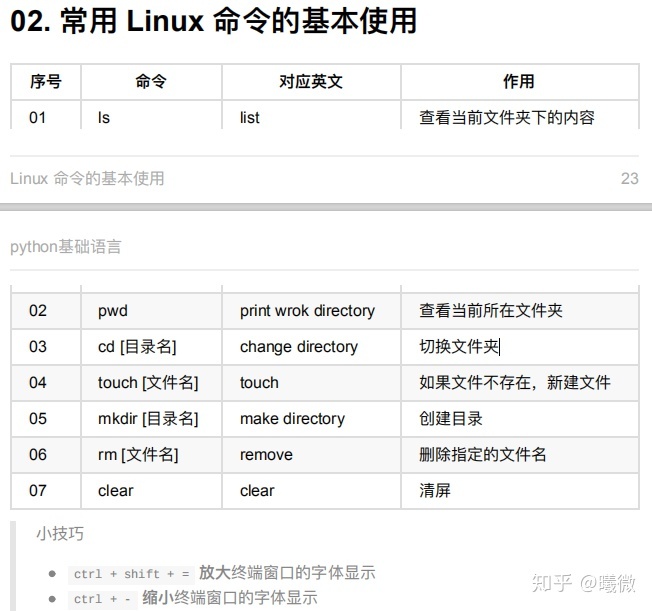
Task: Select the '序号' column header
Action: point(46,82)
